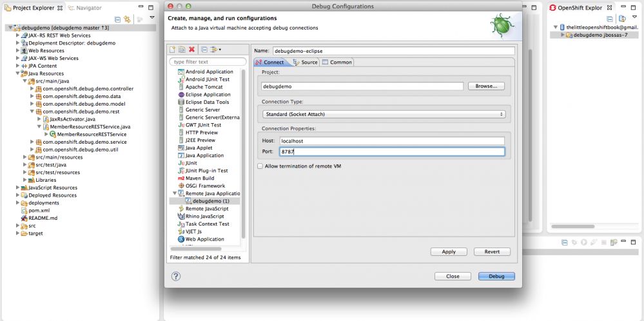Open the Connection Type dropdown
Image resolution: width=644 pixels, height=321 pixels.
[x=384, y=114]
